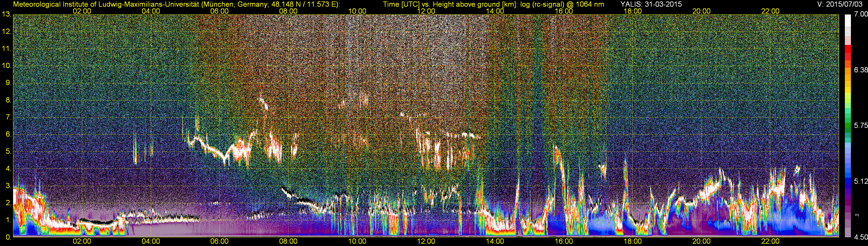Click the 04:00 label on the top time axis

click(x=151, y=11)
